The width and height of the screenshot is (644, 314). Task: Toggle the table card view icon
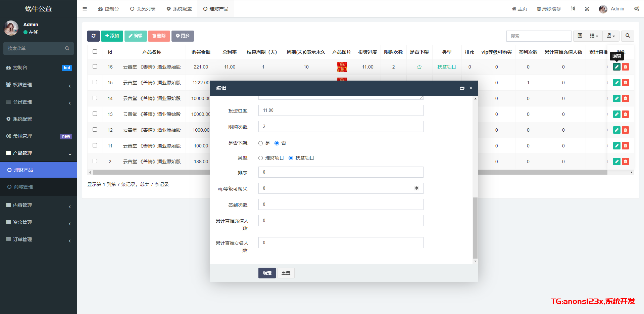(580, 36)
